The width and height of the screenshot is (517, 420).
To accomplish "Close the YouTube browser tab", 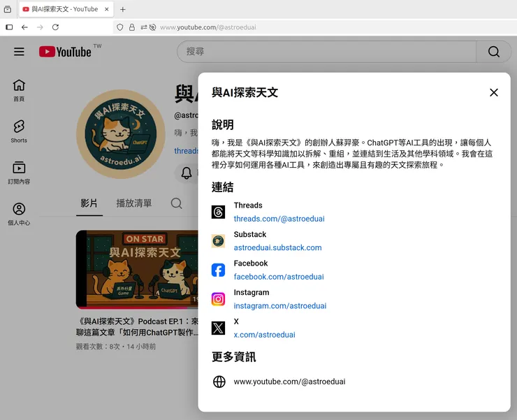I will [106, 9].
